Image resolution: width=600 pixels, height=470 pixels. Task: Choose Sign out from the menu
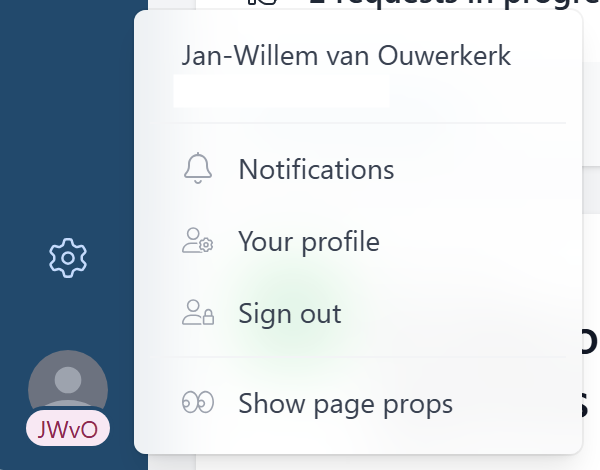click(290, 314)
